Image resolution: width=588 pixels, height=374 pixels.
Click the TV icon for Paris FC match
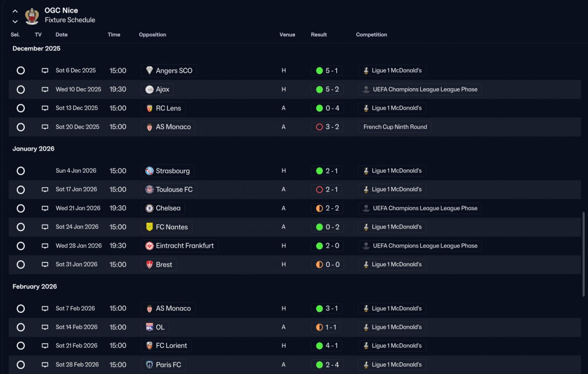[x=45, y=365]
